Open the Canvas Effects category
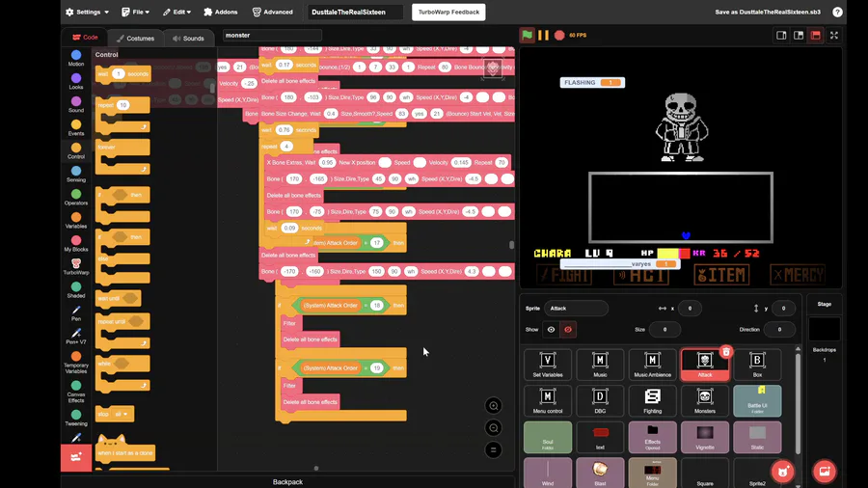The width and height of the screenshot is (868, 488). point(76,392)
